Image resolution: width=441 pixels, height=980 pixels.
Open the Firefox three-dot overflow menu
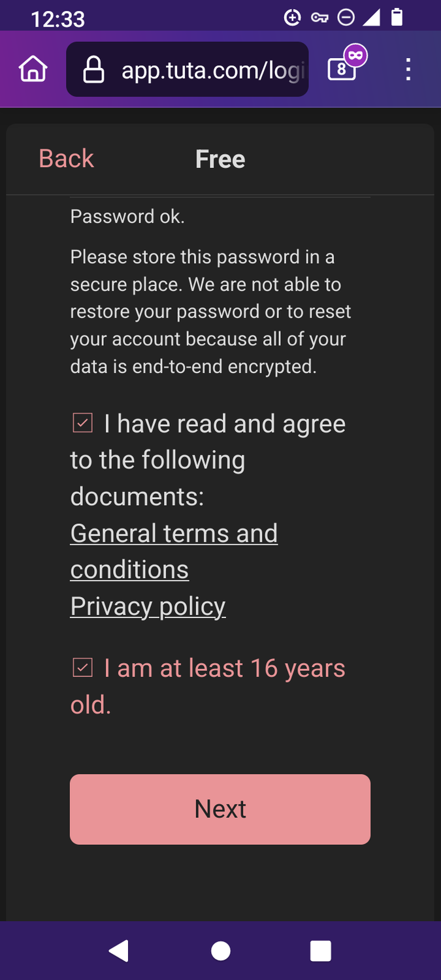point(408,69)
